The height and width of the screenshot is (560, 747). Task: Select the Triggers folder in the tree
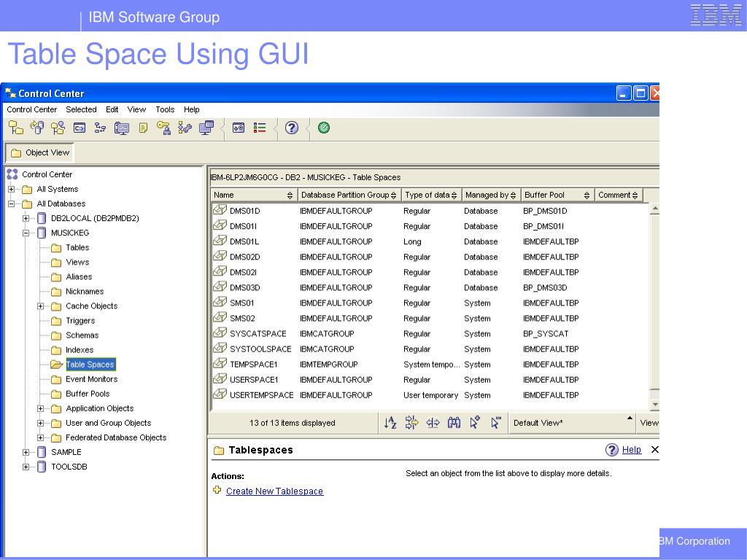coord(80,321)
